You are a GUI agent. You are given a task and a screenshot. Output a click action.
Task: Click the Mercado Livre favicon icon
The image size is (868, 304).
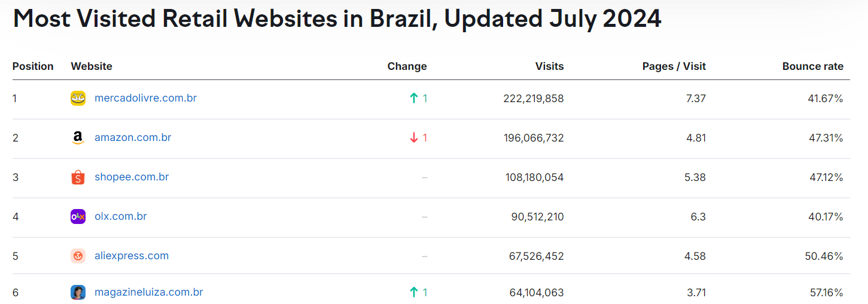(x=78, y=99)
